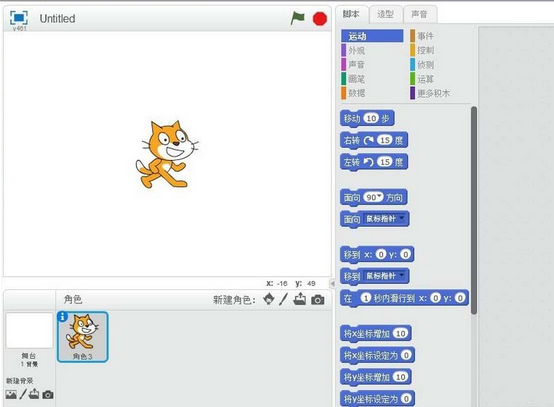Edit x value in 移到 x y block

point(381,254)
